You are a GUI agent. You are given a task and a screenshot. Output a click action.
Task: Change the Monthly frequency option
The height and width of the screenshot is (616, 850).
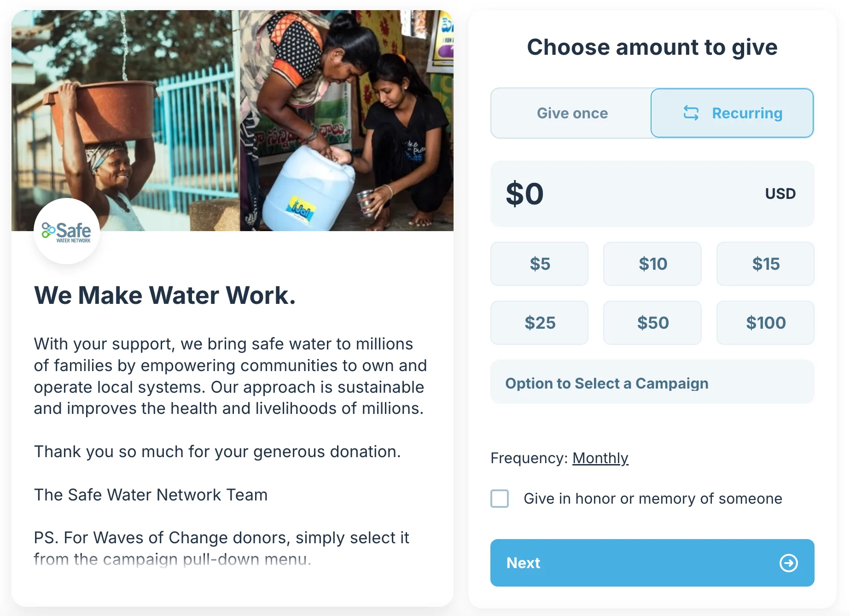click(600, 458)
